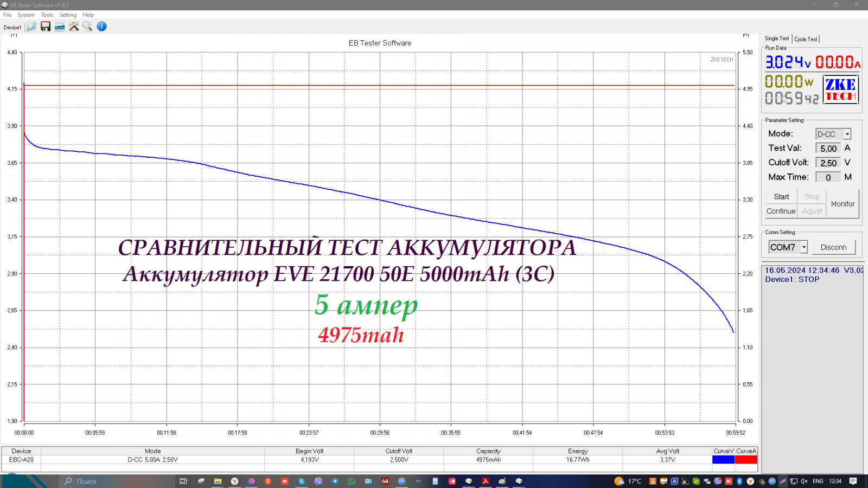Click the Cutoff Volt input field
The height and width of the screenshot is (488, 868).
coord(828,163)
